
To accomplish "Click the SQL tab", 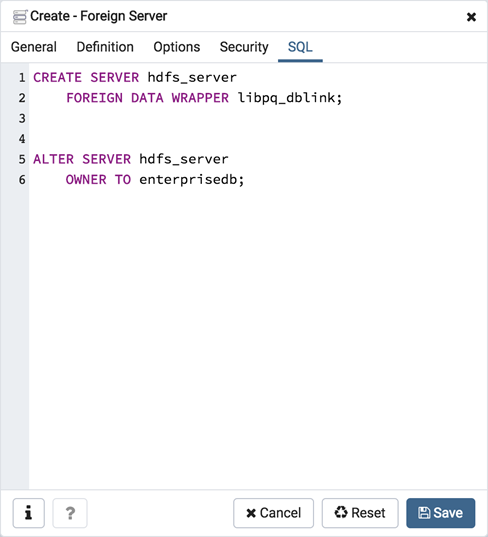I will (300, 47).
